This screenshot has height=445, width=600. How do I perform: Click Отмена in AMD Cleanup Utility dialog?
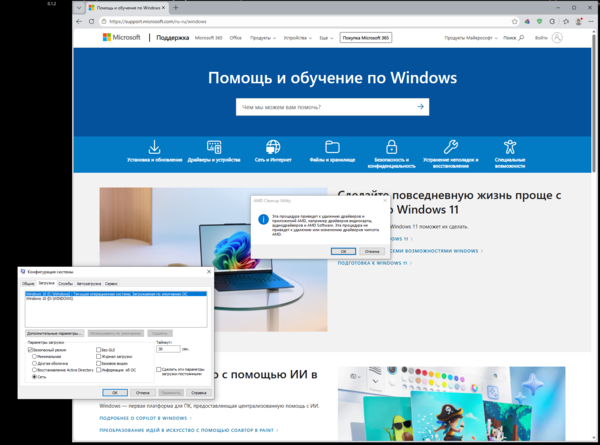[x=372, y=251]
